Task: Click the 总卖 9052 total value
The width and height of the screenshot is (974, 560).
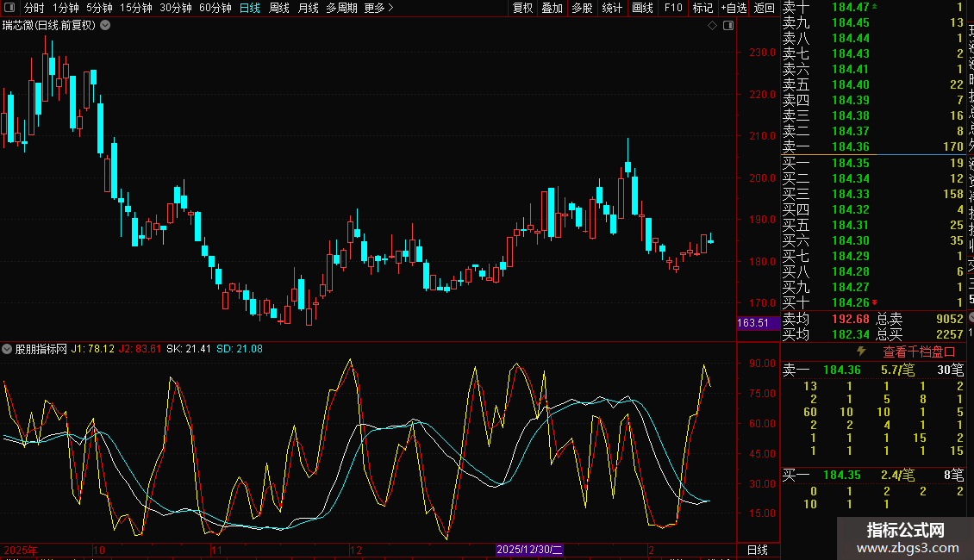Action: 920,319
